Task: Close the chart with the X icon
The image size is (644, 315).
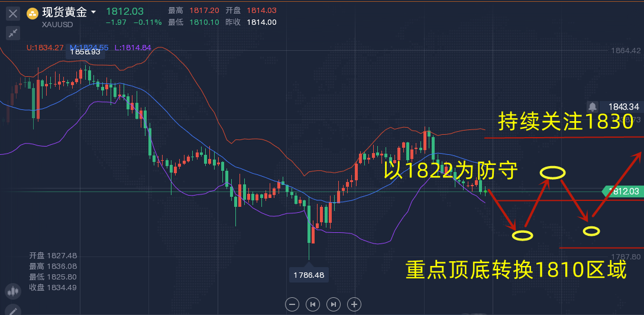Action: click(13, 14)
